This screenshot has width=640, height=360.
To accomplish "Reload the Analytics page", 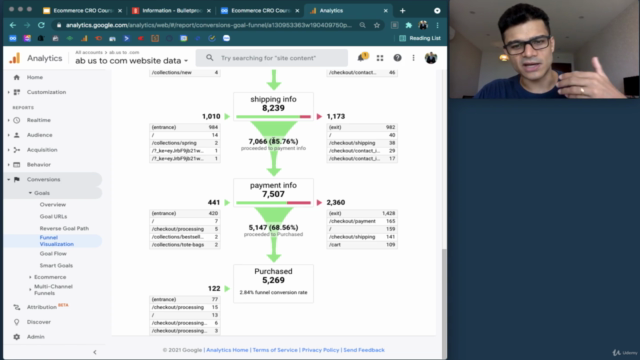I will pos(41,25).
